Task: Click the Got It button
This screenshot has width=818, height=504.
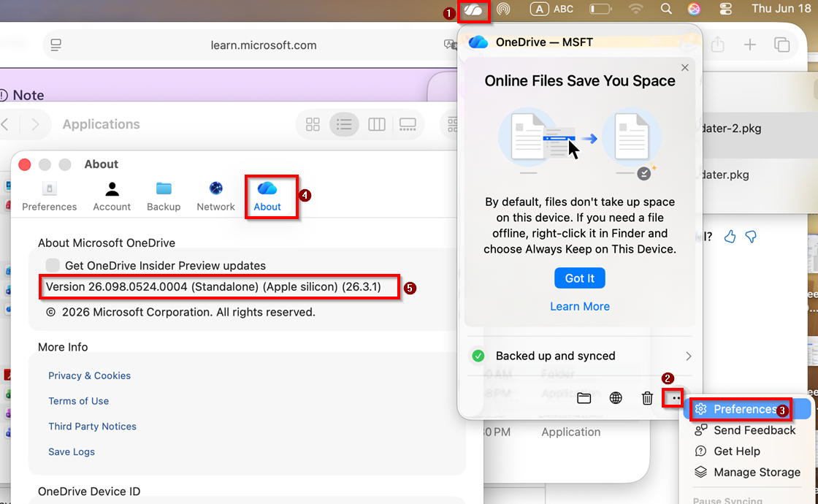Action: pyautogui.click(x=580, y=278)
